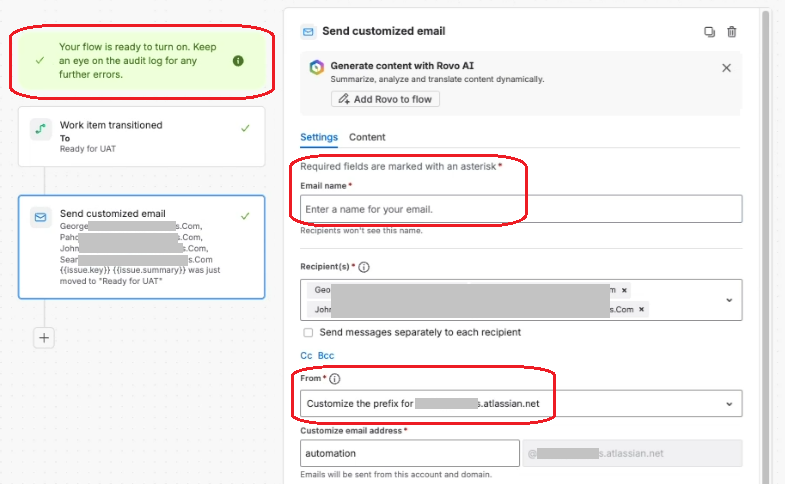The width and height of the screenshot is (785, 484).
Task: Click the Email name input field
Action: click(521, 209)
